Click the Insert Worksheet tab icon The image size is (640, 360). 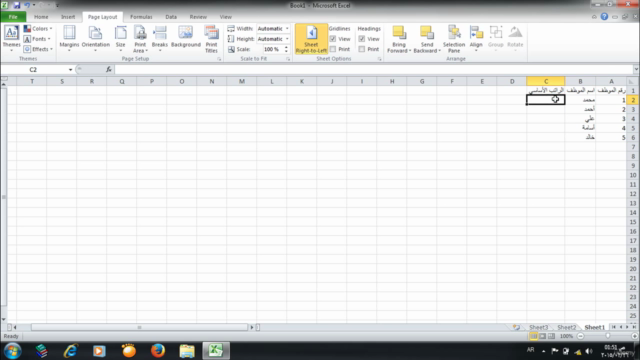516,327
